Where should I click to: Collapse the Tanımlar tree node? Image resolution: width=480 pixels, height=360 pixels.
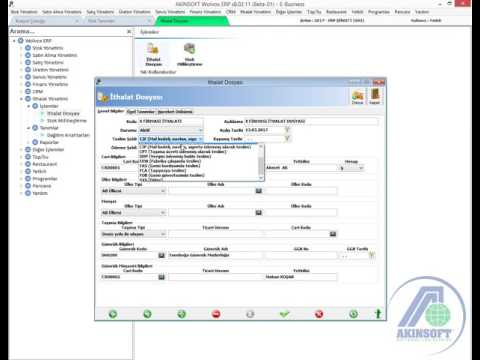(29, 128)
